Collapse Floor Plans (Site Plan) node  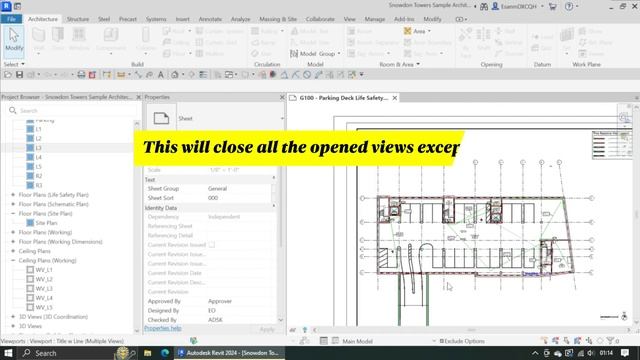point(13,213)
